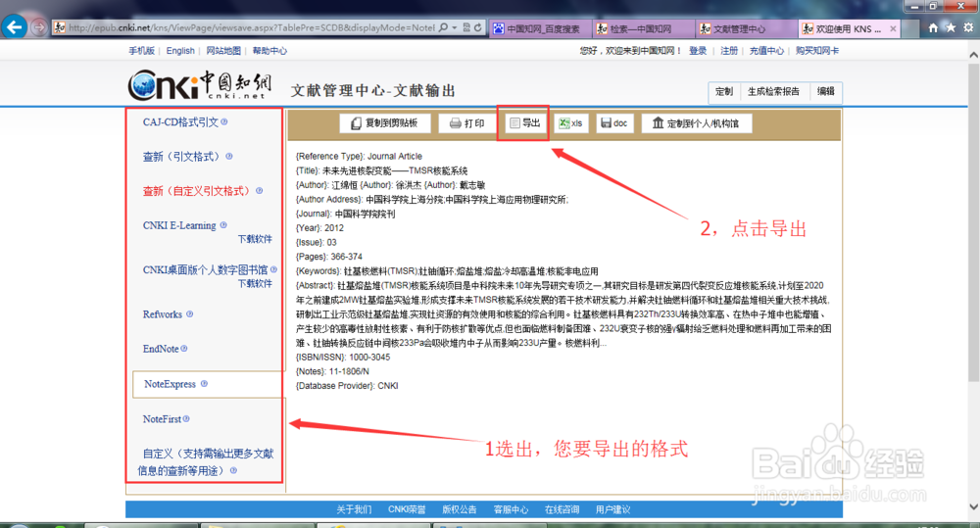This screenshot has width=980, height=528.
Task: Click the 复制到剪贴板 button
Action: 385,123
